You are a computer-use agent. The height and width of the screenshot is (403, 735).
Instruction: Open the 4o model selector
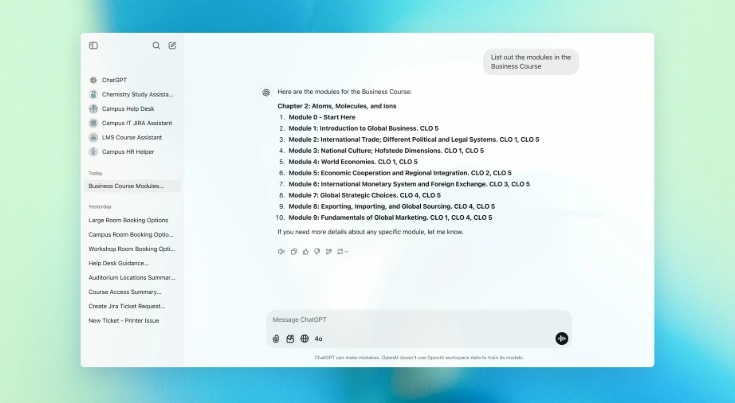[x=318, y=339]
